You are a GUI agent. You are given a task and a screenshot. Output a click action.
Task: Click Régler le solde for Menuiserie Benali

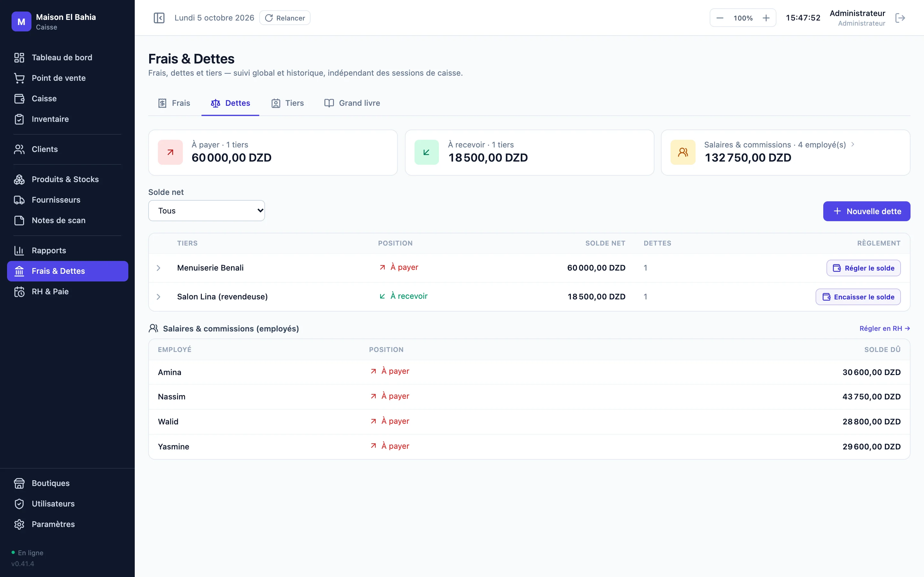pos(863,268)
